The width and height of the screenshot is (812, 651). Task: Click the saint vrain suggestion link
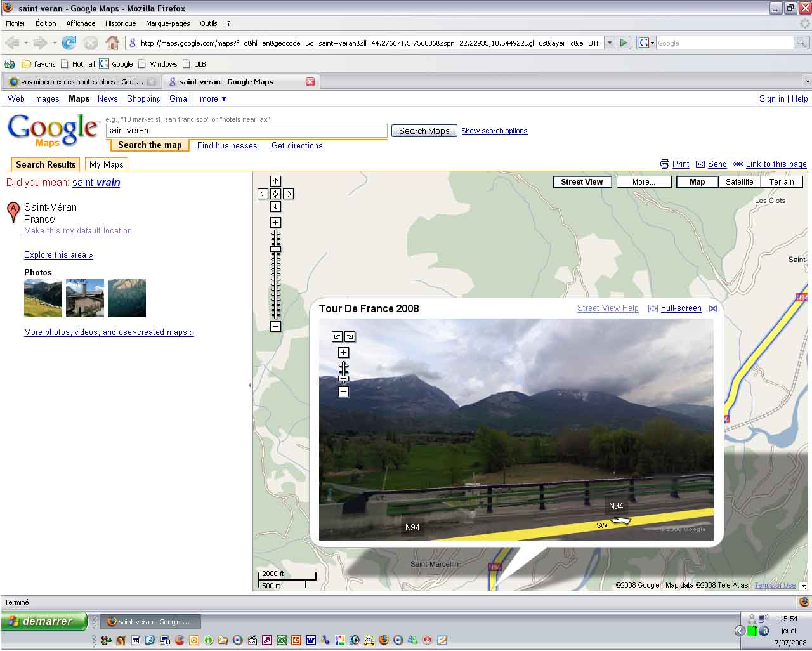tap(96, 183)
